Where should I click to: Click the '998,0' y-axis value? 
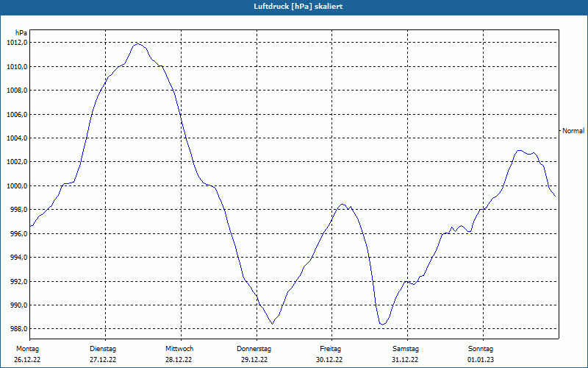pyautogui.click(x=18, y=210)
